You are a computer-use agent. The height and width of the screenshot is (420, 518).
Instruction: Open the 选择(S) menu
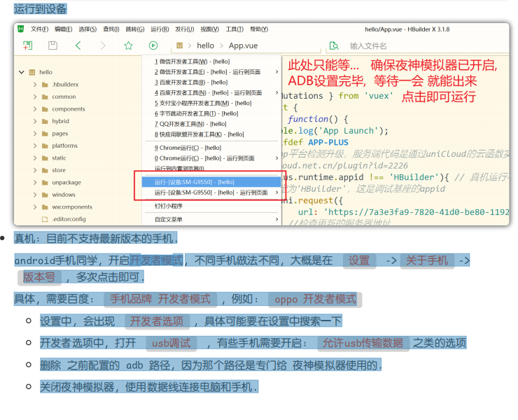coord(87,29)
